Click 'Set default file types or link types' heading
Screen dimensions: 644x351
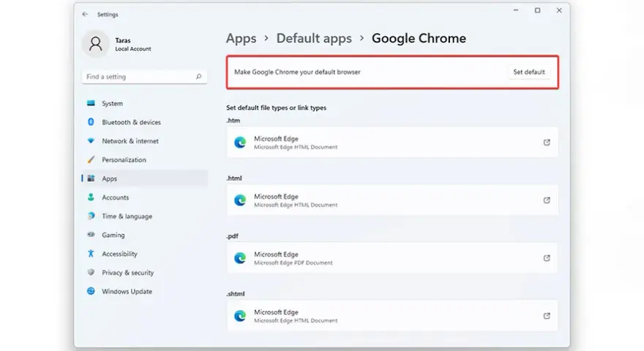click(276, 108)
